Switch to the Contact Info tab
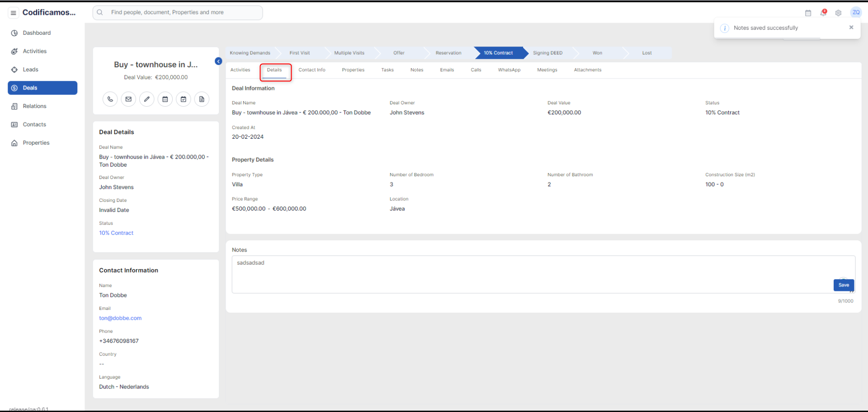Image resolution: width=868 pixels, height=412 pixels. click(311, 70)
